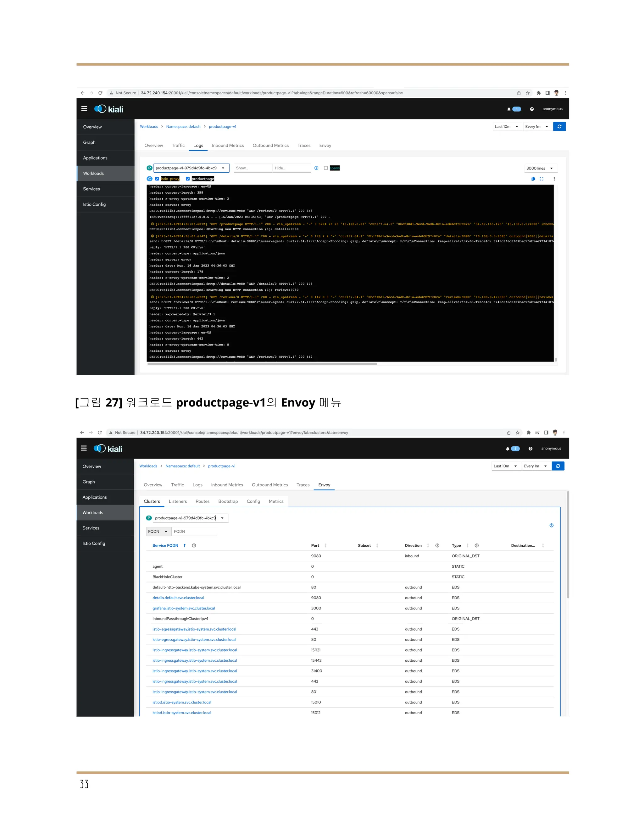Click info icon next to Hide filter
This screenshot has height=833, width=644.
point(316,168)
